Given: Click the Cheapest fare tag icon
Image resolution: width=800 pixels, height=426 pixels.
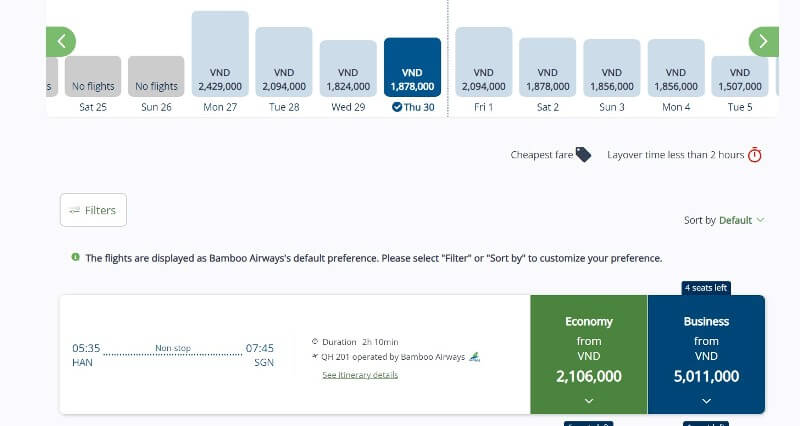Looking at the screenshot, I should click(x=583, y=155).
